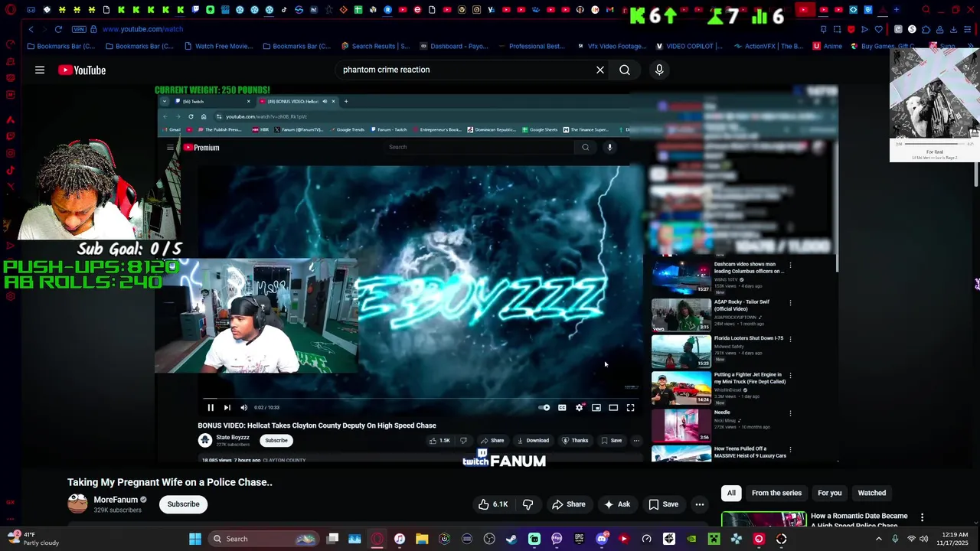Viewport: 980px width, 551px height.
Task: Start voice search with the microphone icon
Action: tap(659, 70)
